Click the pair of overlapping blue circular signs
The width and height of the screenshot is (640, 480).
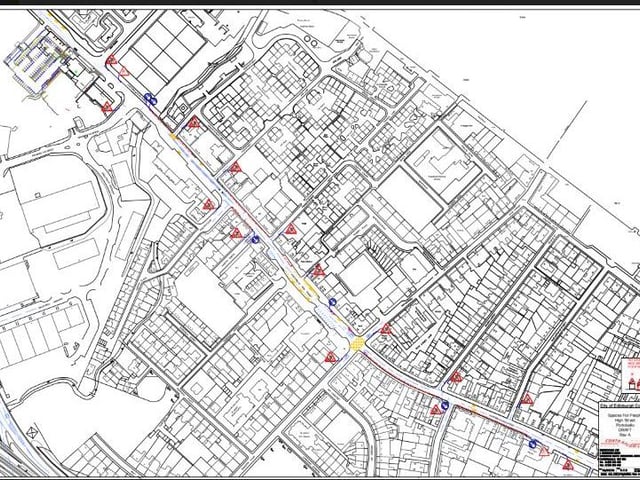[150, 99]
